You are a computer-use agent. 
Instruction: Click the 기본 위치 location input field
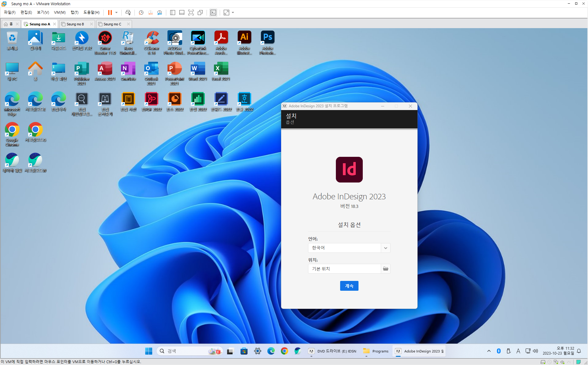pos(344,269)
